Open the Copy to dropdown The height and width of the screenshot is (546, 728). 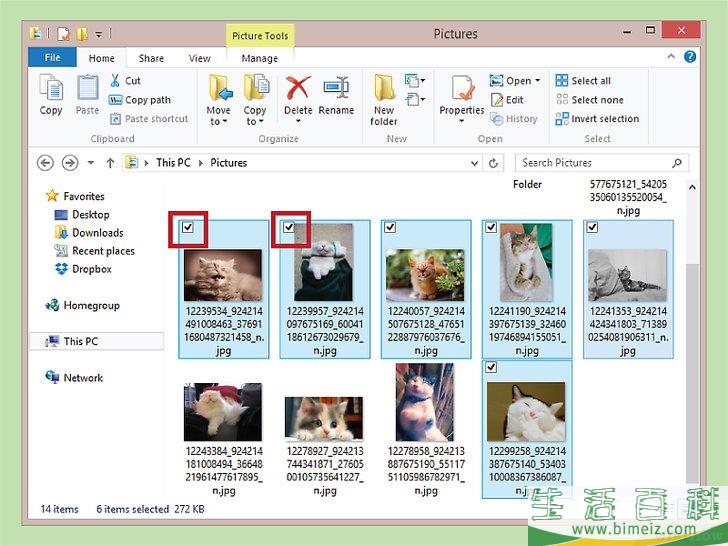pyautogui.click(x=255, y=100)
